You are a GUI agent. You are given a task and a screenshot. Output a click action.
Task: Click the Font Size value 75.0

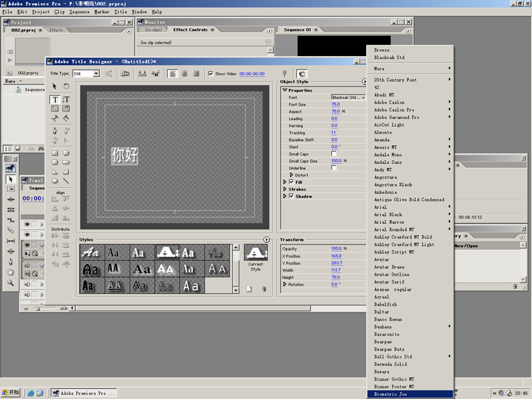click(x=336, y=105)
